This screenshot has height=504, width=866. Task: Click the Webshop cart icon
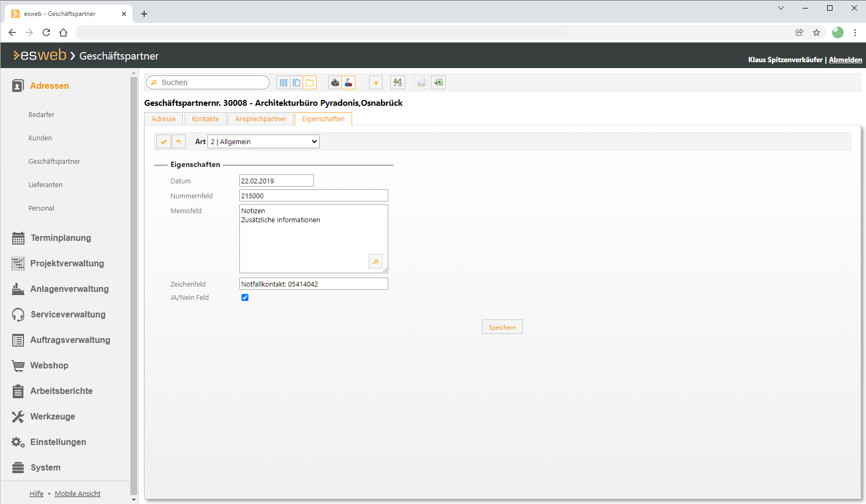18,366
